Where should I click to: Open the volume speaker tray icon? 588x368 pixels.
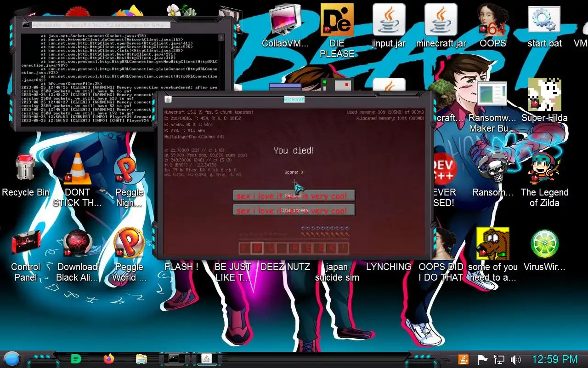pos(516,359)
